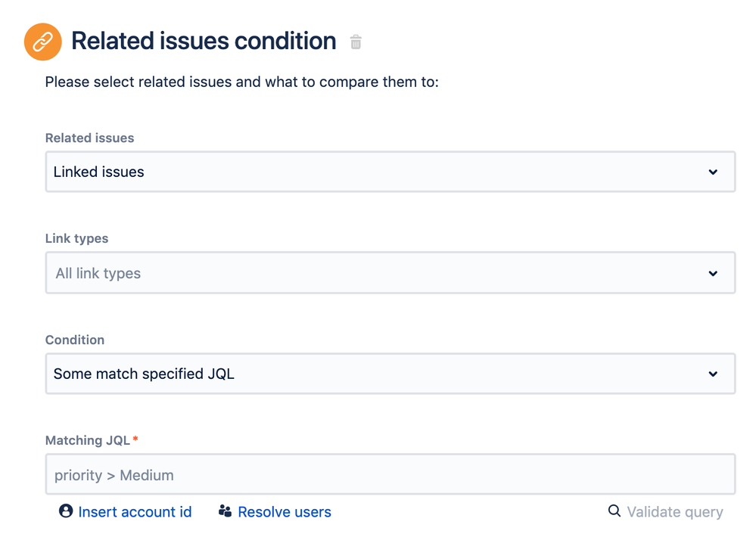Image resolution: width=756 pixels, height=540 pixels.
Task: Expand chevron arrow in Condition field
Action: 713,374
